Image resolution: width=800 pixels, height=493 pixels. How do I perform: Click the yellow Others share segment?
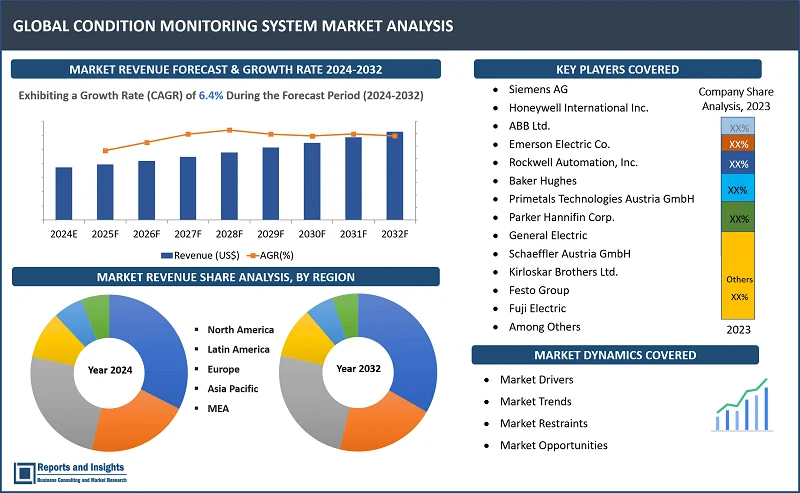click(738, 276)
